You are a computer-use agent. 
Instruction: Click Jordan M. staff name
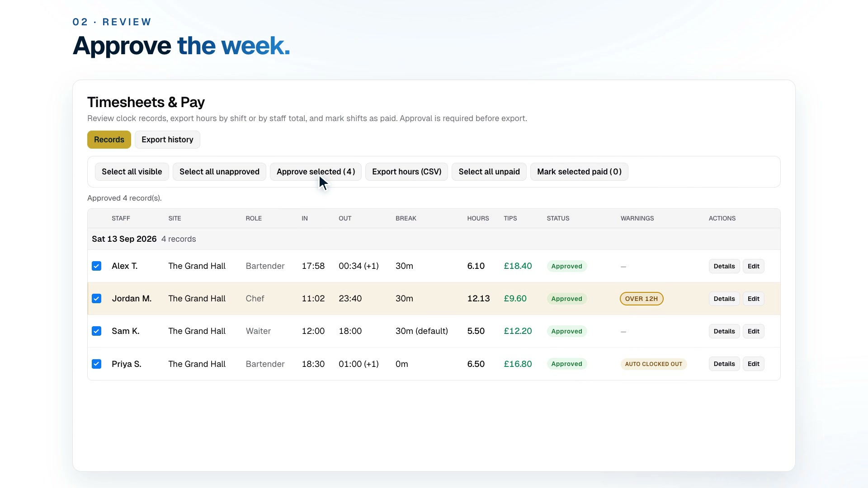pyautogui.click(x=132, y=299)
